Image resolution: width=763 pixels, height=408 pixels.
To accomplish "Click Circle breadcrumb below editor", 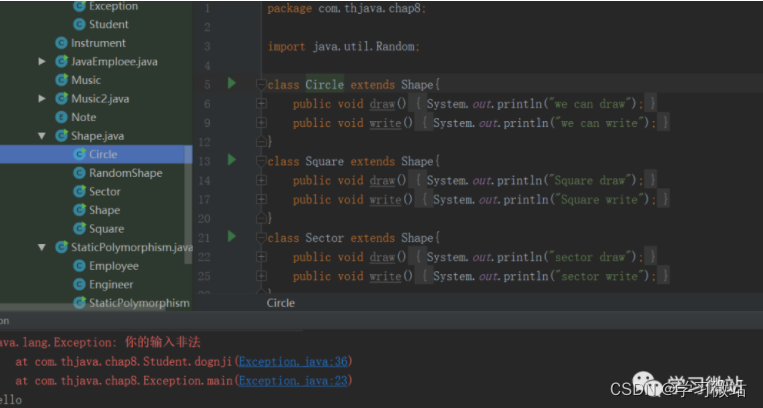I will [280, 303].
